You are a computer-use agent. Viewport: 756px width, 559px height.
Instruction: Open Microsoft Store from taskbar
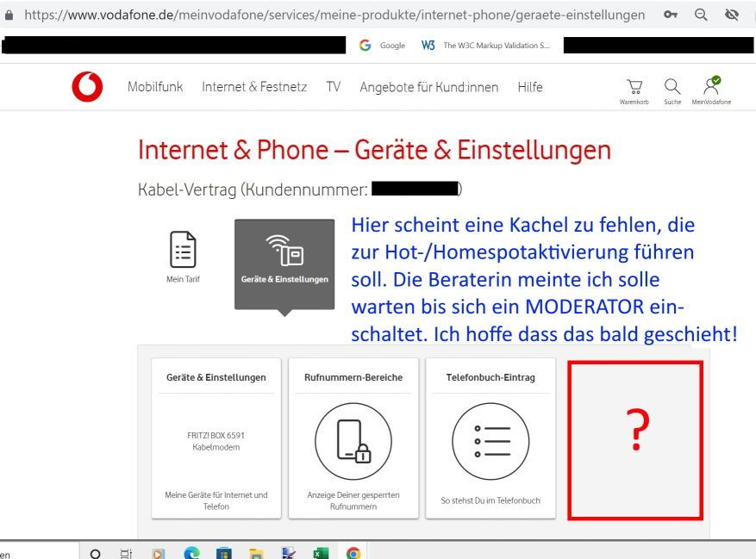pyautogui.click(x=224, y=553)
